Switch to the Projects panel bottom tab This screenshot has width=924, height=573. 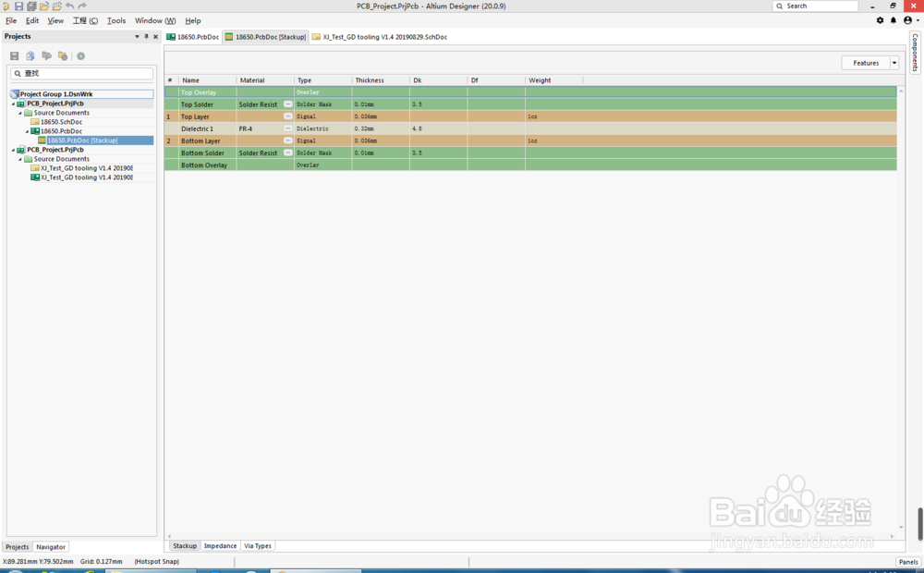click(x=17, y=547)
